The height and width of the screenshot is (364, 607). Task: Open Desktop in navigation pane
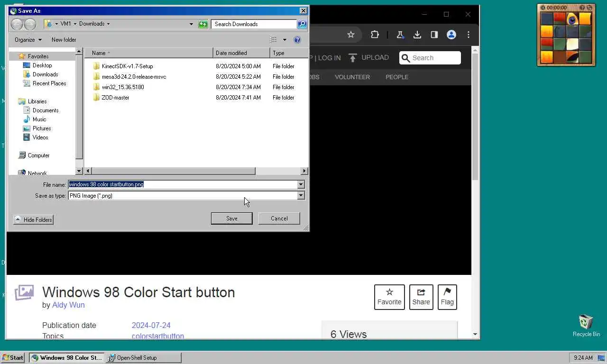42,65
